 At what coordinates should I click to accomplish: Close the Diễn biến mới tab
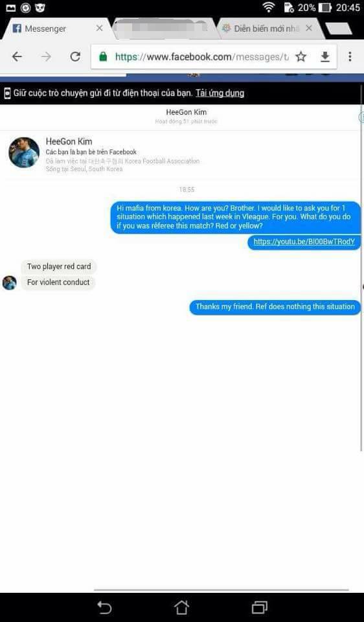click(310, 28)
